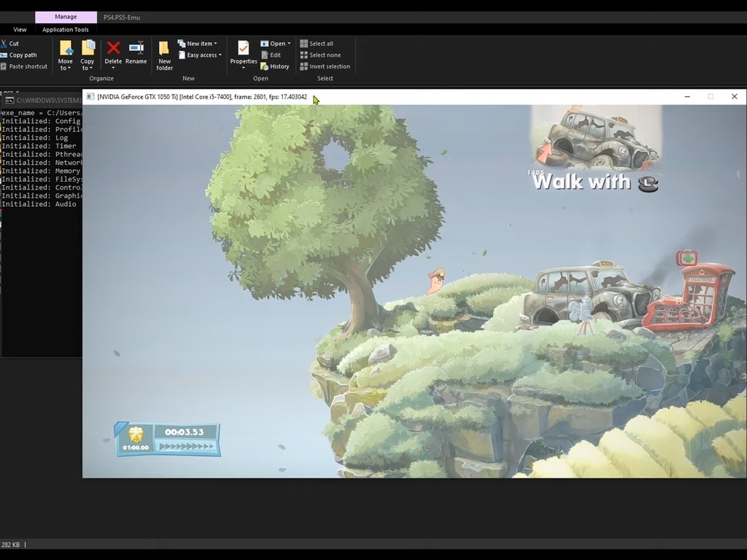
Task: Click the timer progress arrows bar
Action: (186, 446)
